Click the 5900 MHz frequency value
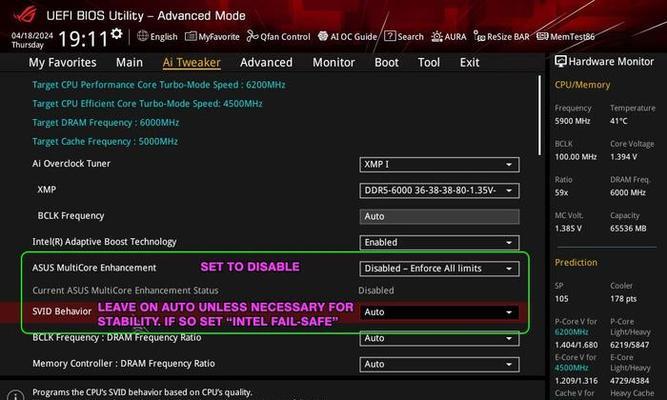This screenshot has height=400, width=667. pyautogui.click(x=572, y=121)
